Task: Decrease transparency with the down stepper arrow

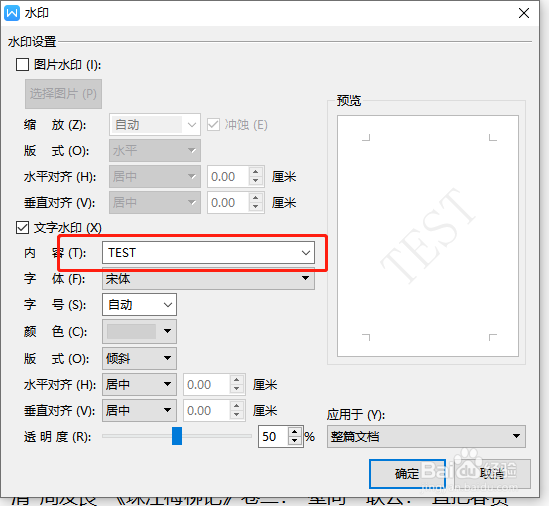Action: 295,441
